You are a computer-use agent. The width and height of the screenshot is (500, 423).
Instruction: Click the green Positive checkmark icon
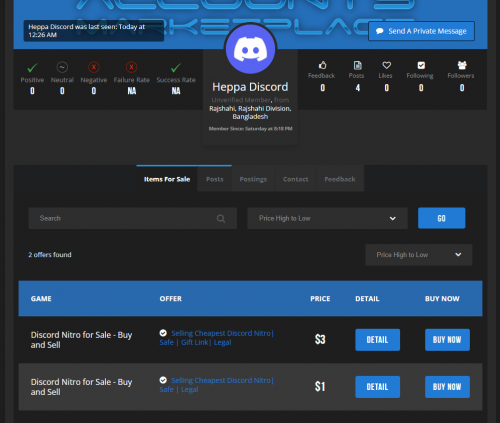[x=32, y=68]
